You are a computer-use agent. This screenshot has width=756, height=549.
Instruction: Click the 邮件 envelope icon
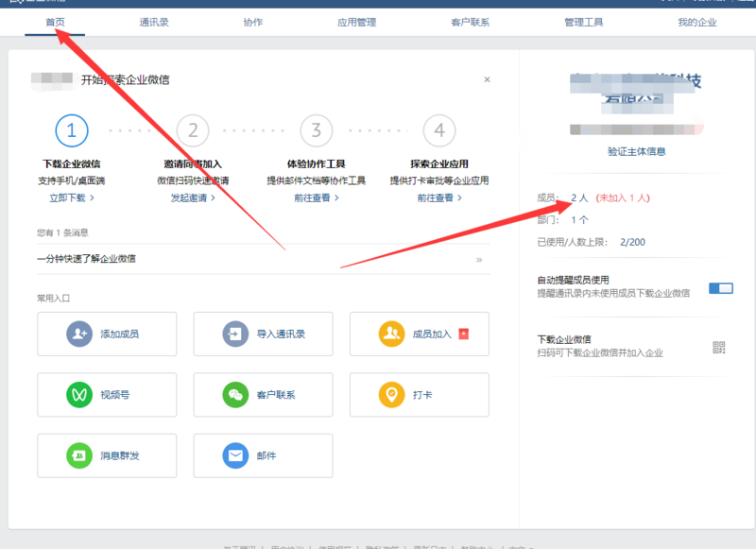[x=235, y=455]
